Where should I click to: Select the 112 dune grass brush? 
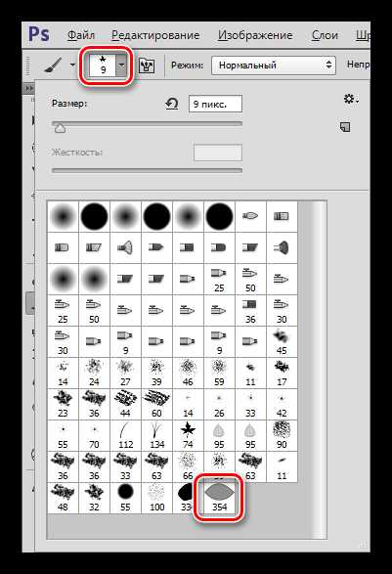125,435
